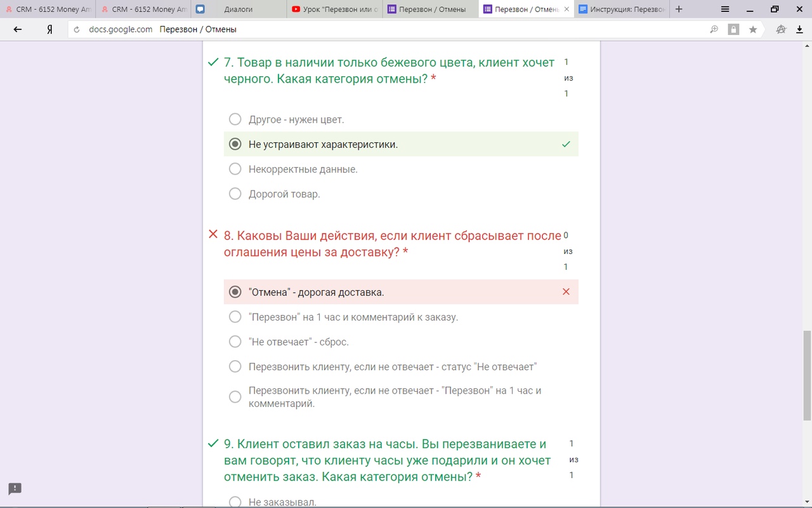Viewport: 812px width, 508px height.
Task: Click the browser back arrow
Action: (x=18, y=29)
